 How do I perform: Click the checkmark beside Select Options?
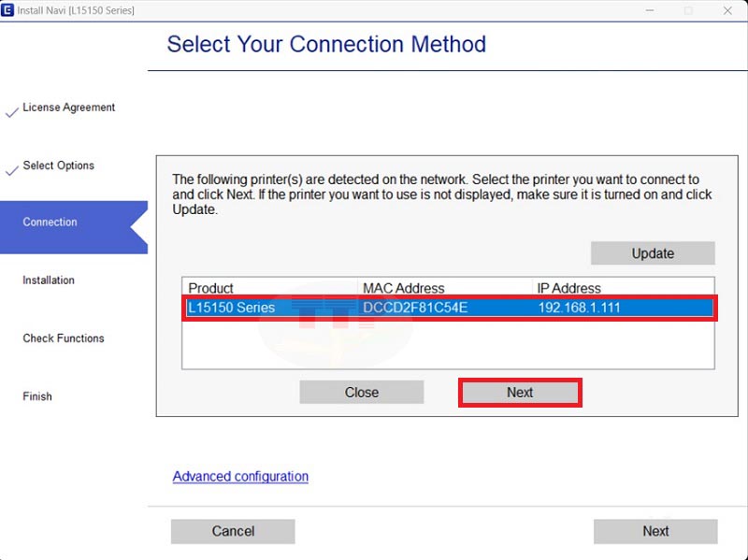pos(11,171)
